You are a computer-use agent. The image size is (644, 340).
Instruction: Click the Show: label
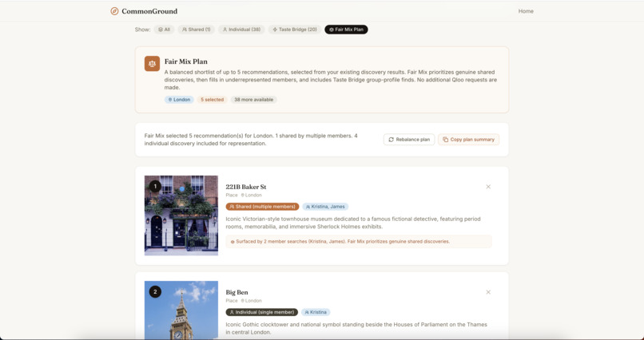(142, 30)
